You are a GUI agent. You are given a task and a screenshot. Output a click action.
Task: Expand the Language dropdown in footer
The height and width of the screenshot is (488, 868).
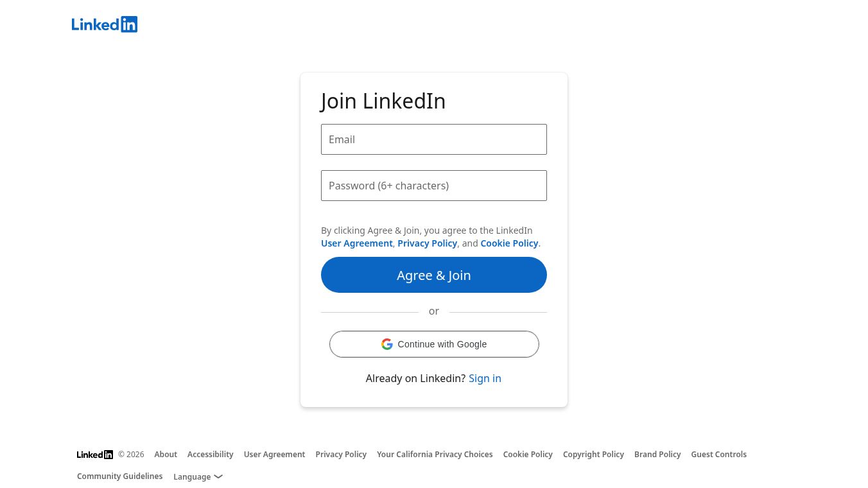193,476
